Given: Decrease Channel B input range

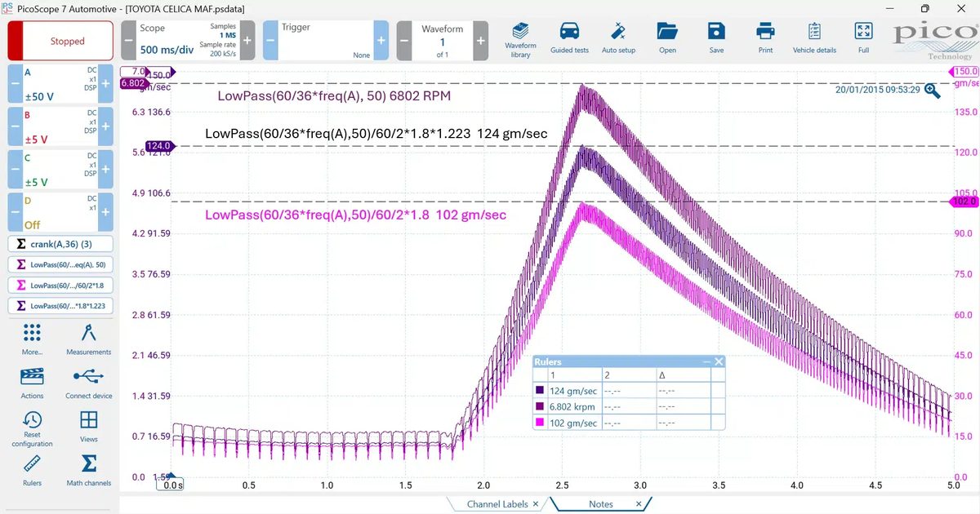Looking at the screenshot, I should pos(15,126).
